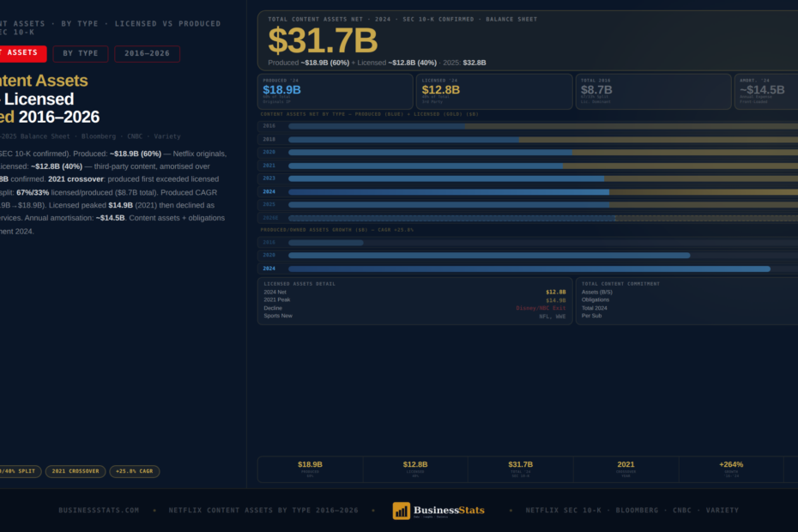Click the LICENSED ASSETS DETAIL heading

[x=299, y=284]
